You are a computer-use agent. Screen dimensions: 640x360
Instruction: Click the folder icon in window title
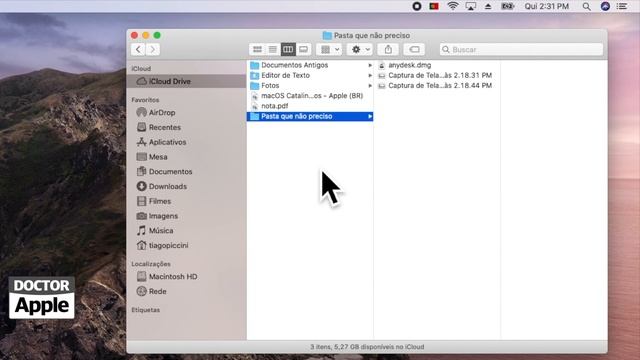(x=327, y=36)
